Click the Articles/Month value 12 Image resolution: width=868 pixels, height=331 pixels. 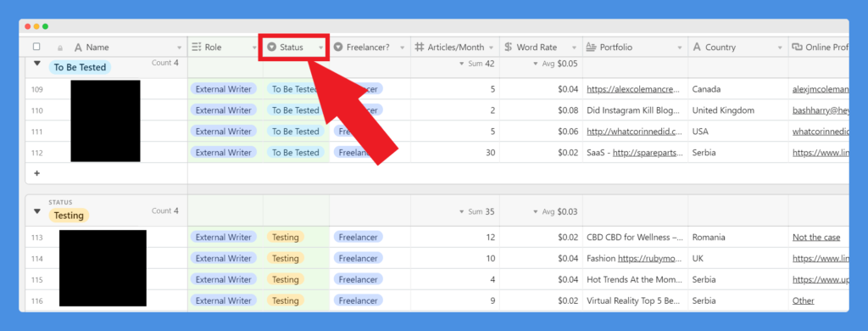(x=491, y=238)
